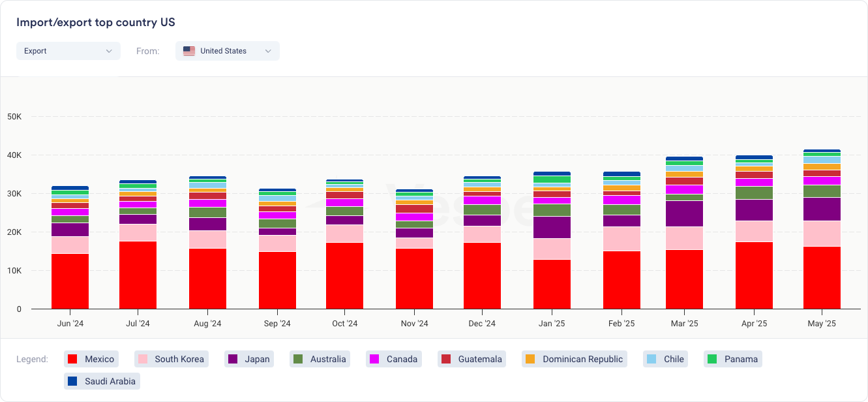The width and height of the screenshot is (868, 402).
Task: Click the Panama green legend icon
Action: (712, 359)
